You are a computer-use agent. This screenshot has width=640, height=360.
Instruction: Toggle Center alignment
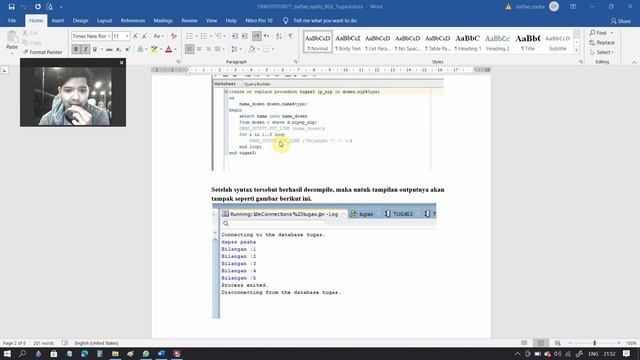[199, 49]
